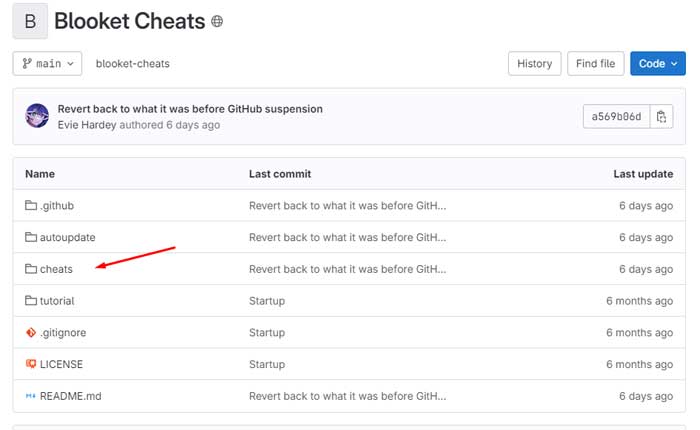
Task: Expand the Code dropdown button
Action: click(657, 63)
